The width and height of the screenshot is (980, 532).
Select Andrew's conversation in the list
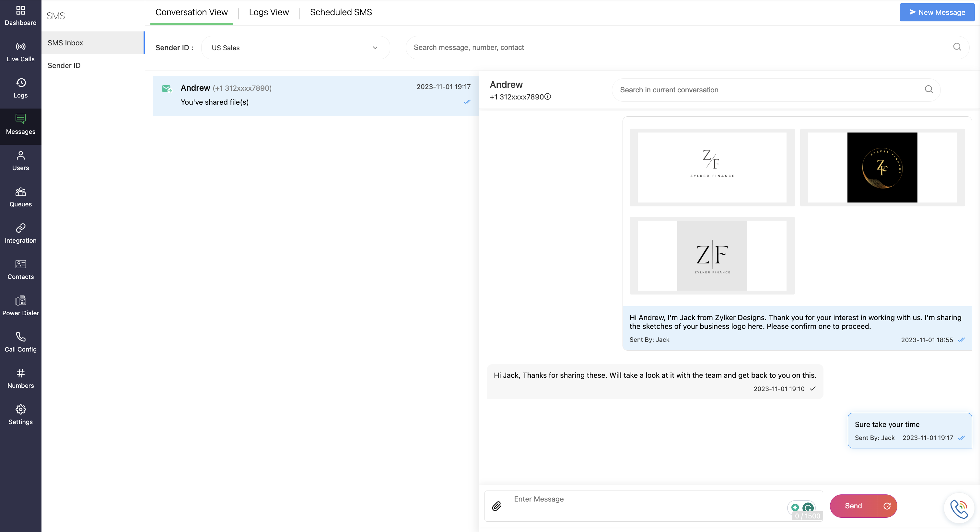pyautogui.click(x=316, y=95)
